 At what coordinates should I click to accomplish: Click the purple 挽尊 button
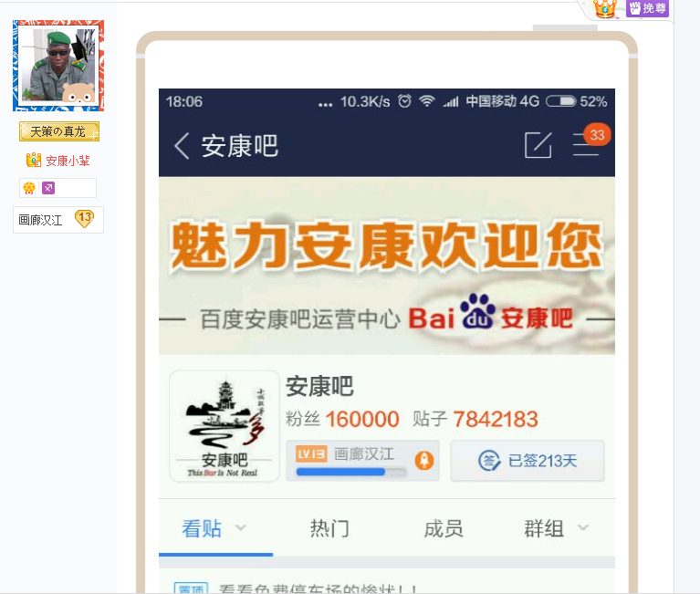point(647,8)
